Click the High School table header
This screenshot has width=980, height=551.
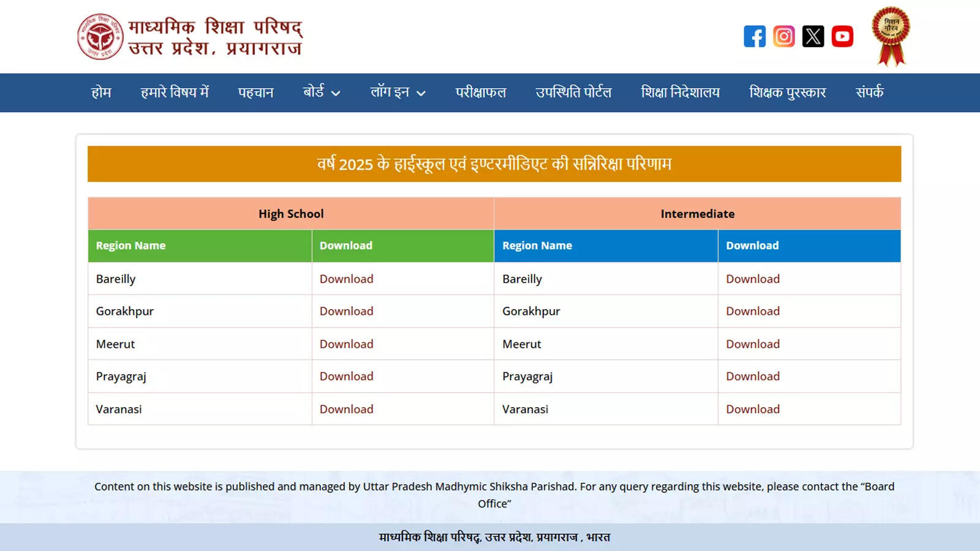(291, 214)
